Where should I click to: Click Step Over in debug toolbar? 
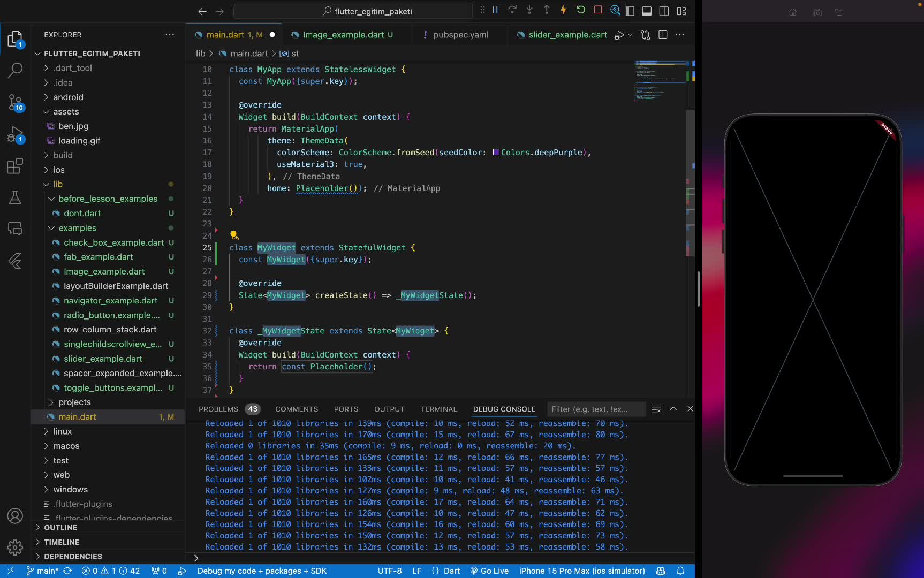512,10
